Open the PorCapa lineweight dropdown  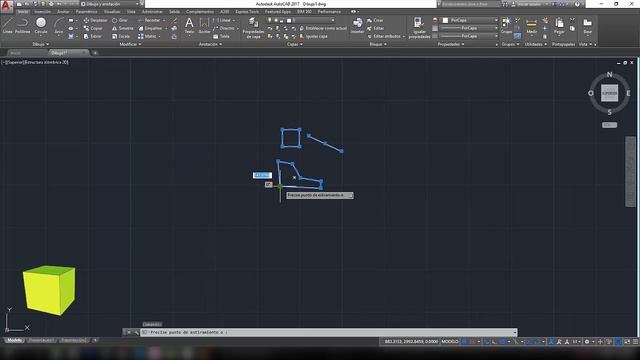(469, 28)
